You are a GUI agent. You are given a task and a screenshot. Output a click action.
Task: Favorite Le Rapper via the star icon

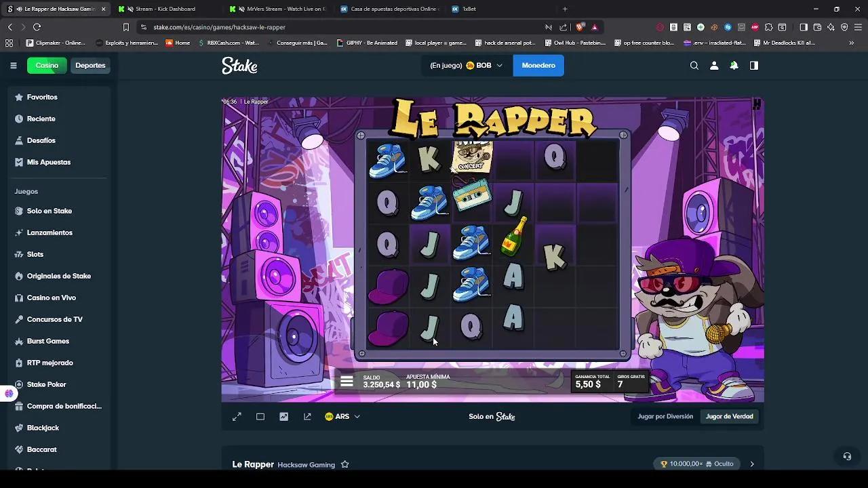[x=345, y=464]
